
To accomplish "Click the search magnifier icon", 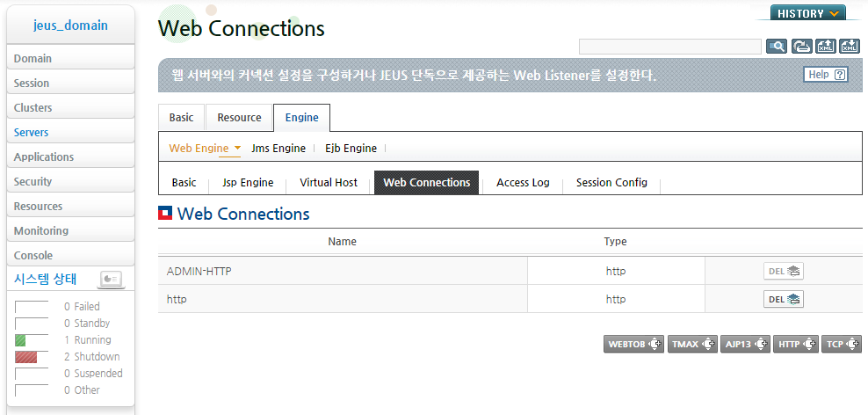I will point(776,47).
